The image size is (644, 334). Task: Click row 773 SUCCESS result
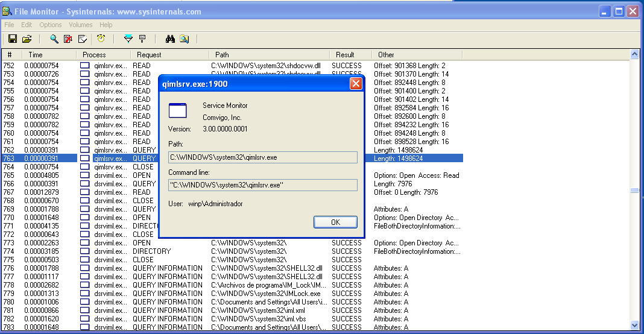coord(347,243)
